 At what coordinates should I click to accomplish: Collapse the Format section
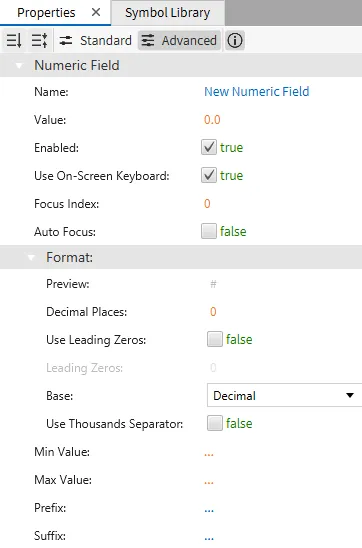[31, 258]
